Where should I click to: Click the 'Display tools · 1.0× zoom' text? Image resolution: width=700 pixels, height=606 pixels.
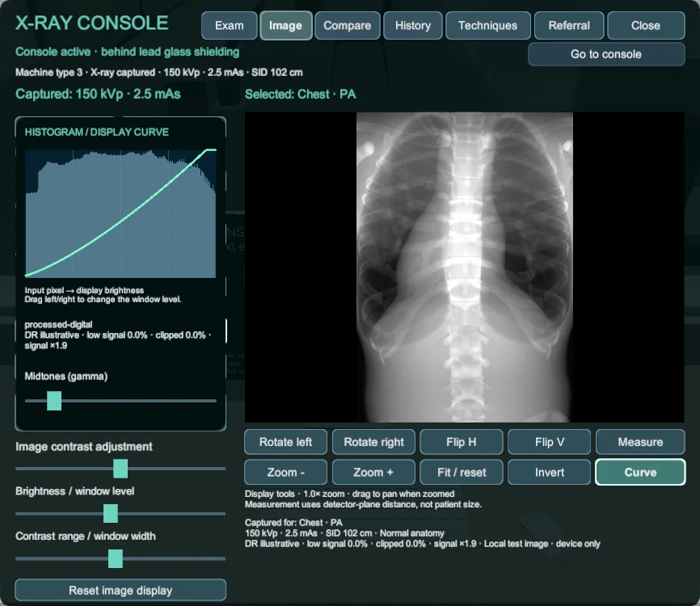coord(349,494)
